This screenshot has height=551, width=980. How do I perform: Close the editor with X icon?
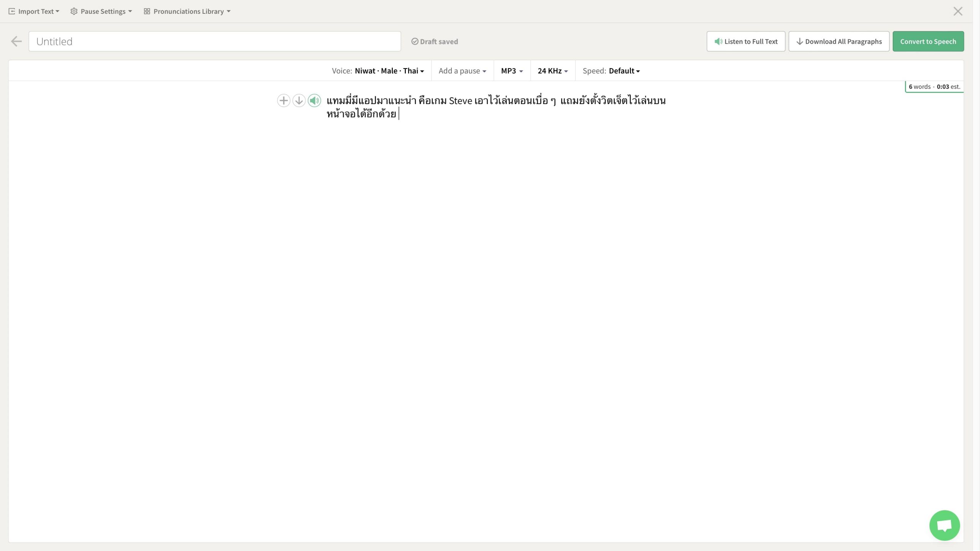[957, 11]
